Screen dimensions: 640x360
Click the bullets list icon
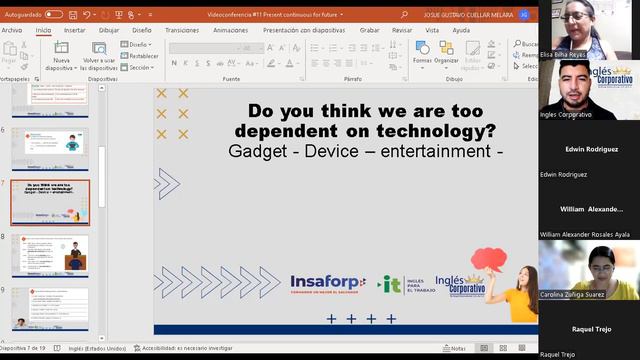tap(314, 48)
